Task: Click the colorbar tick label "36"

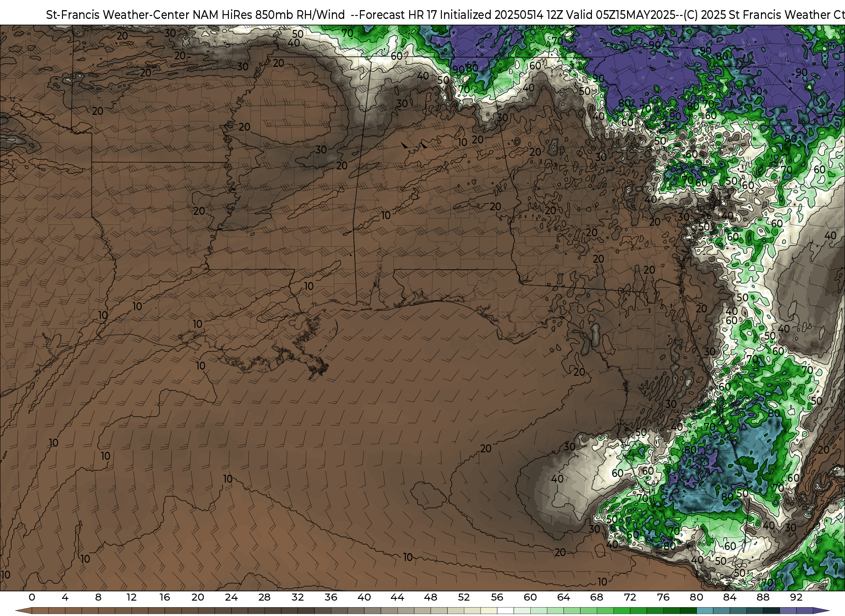Action: [331, 598]
